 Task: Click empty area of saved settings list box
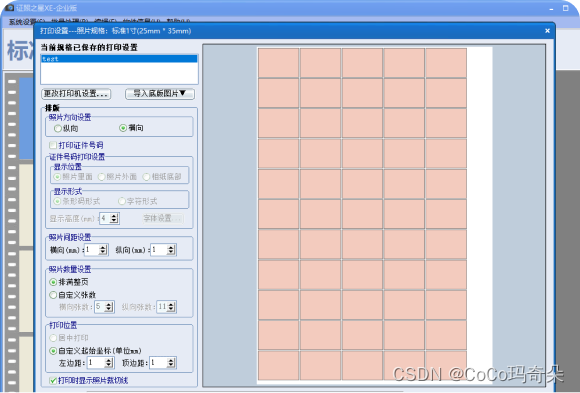[119, 73]
